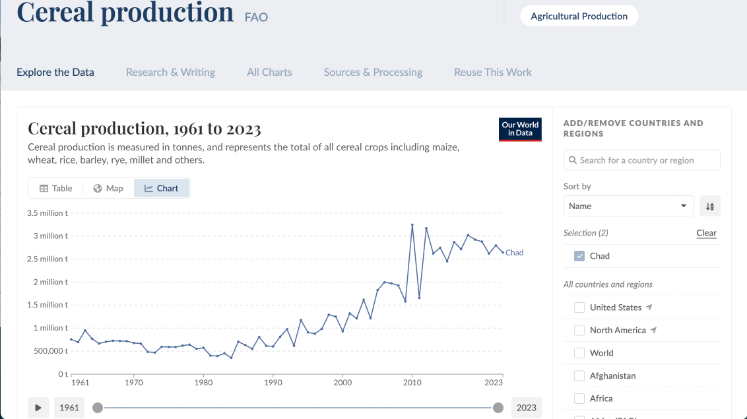Click the Our World in Data logo

point(520,129)
